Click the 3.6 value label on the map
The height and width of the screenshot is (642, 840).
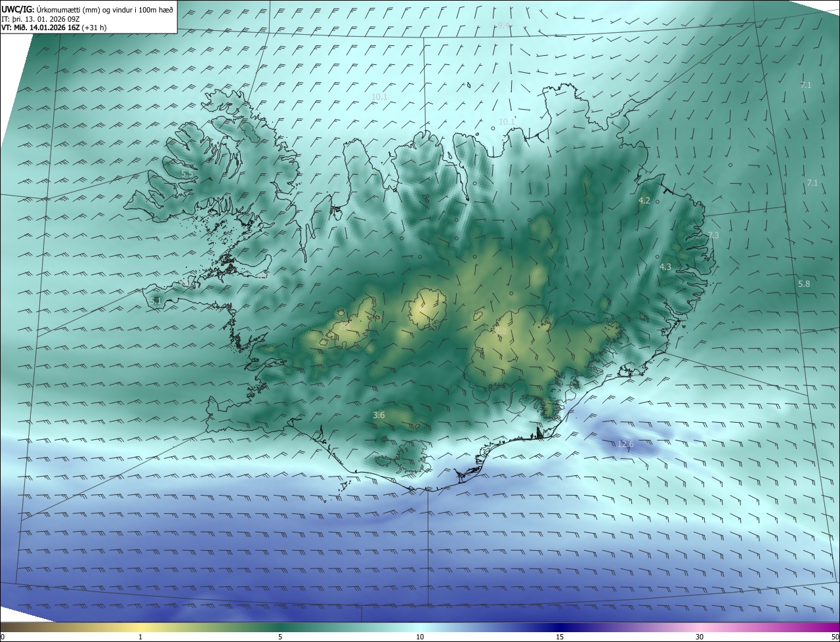(379, 415)
